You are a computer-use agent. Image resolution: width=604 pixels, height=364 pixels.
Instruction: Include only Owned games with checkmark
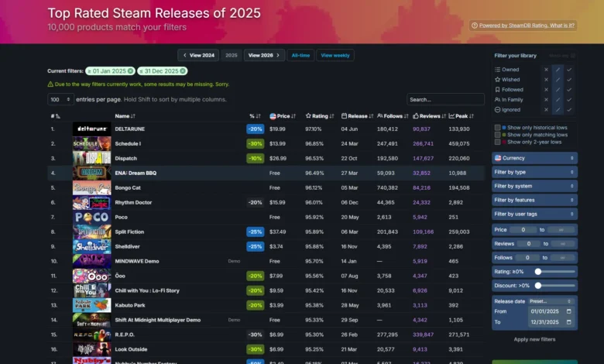(x=569, y=70)
